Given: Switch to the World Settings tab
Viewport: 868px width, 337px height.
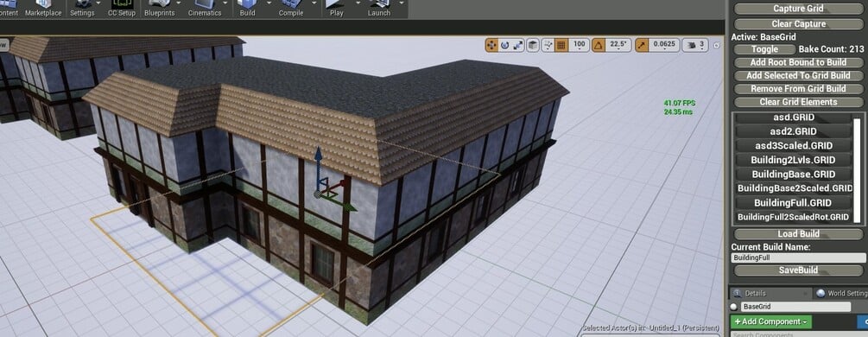Looking at the screenshot, I should coord(841,293).
